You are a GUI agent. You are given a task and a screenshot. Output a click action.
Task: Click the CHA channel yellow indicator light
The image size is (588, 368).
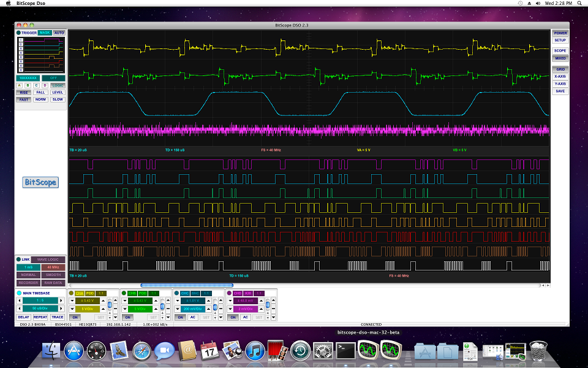click(72, 293)
